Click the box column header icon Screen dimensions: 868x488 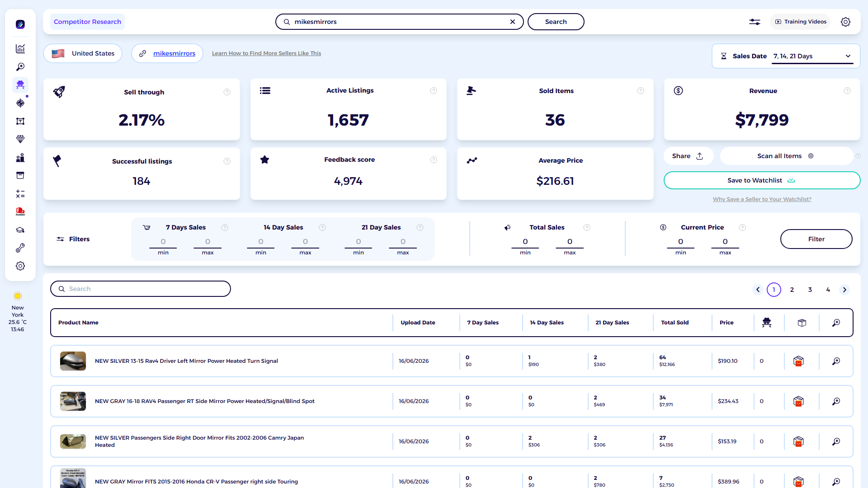(x=802, y=323)
